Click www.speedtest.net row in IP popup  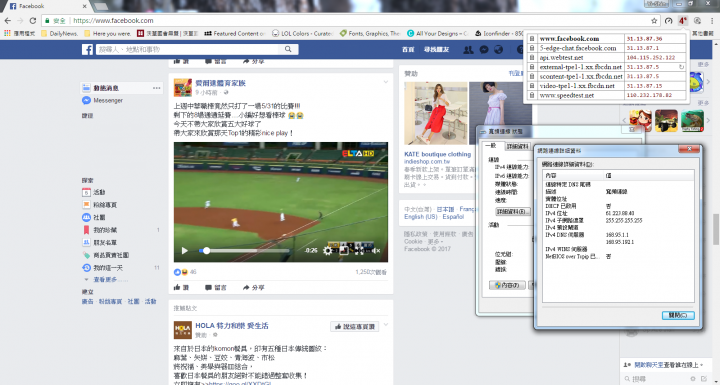click(x=606, y=96)
